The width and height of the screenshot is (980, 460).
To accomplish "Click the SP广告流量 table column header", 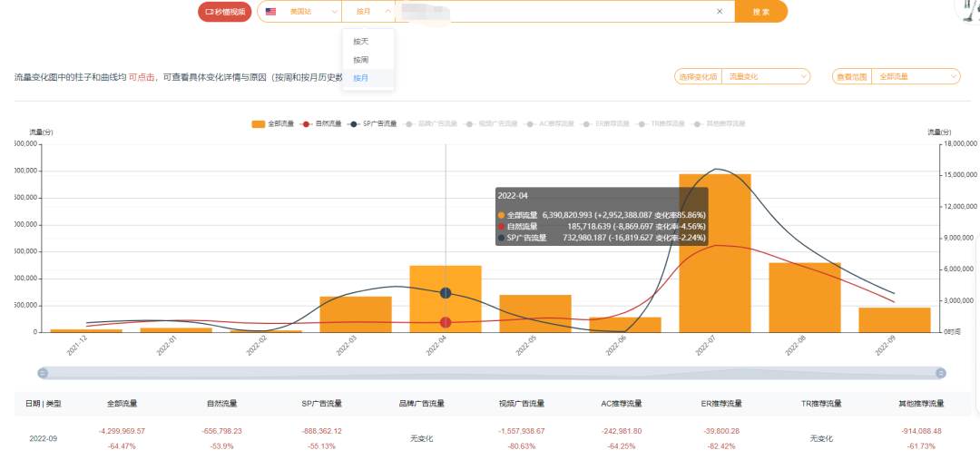I will coord(322,404).
